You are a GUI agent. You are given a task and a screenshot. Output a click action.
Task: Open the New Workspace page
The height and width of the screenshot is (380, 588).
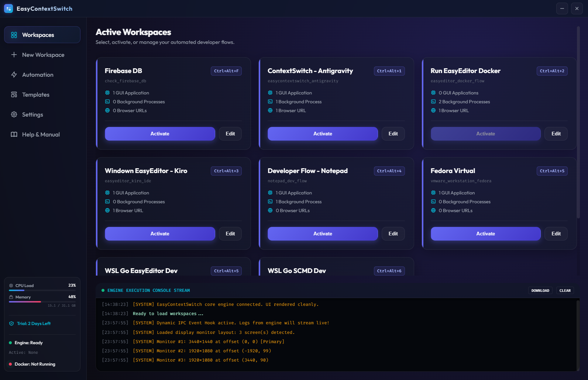(x=42, y=55)
